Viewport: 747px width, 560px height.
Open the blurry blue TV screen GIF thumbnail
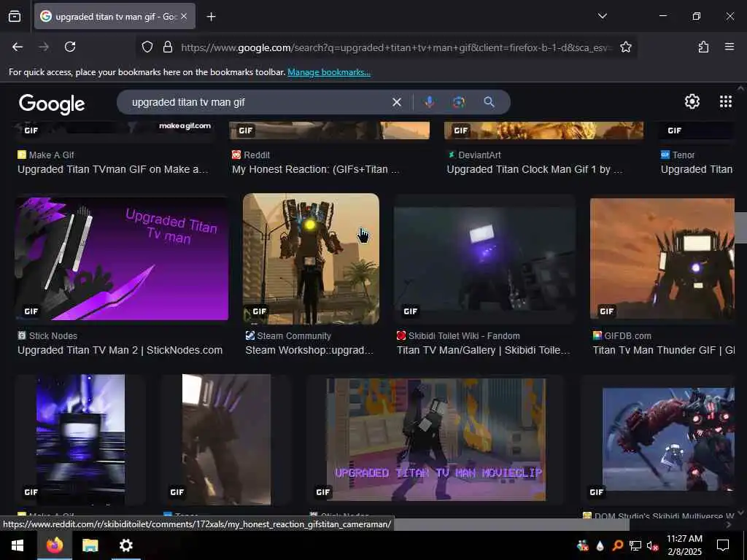pyautogui.click(x=80, y=440)
